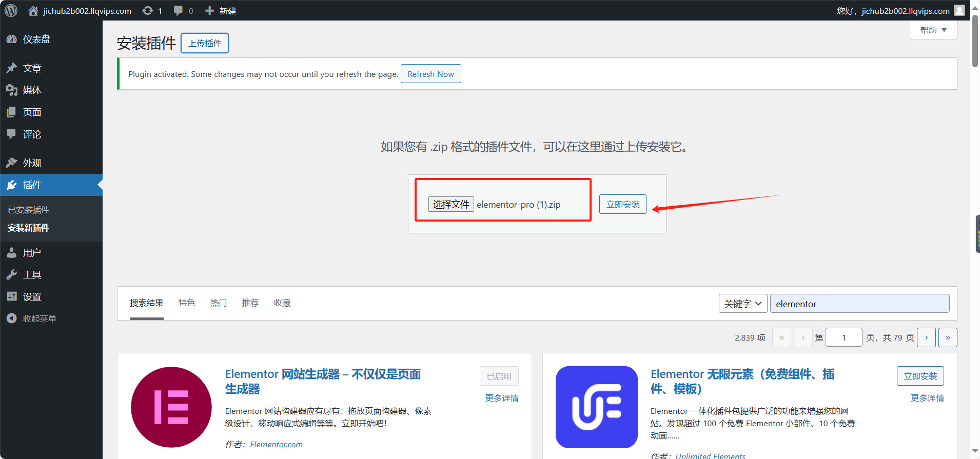The width and height of the screenshot is (980, 459).
Task: Click the 用户 user icon
Action: pos(12,252)
